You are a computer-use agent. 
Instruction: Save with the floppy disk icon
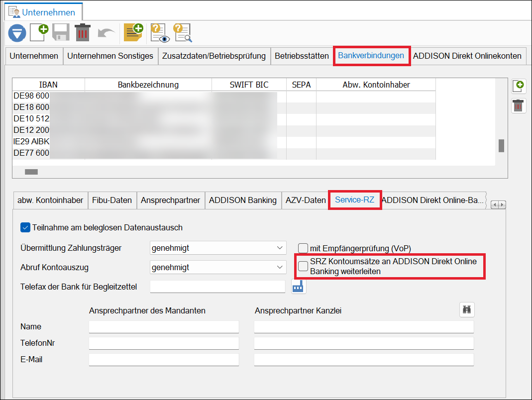coord(61,32)
